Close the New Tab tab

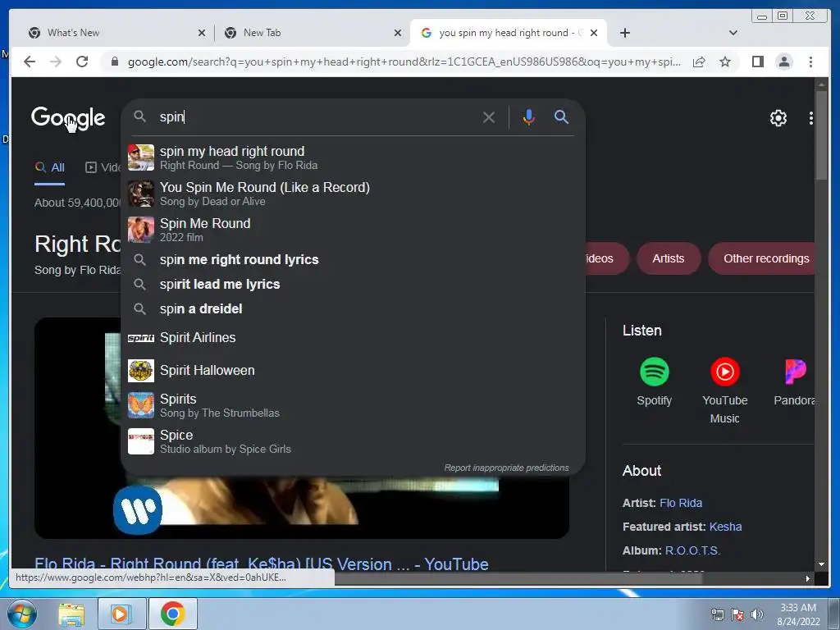point(398,33)
